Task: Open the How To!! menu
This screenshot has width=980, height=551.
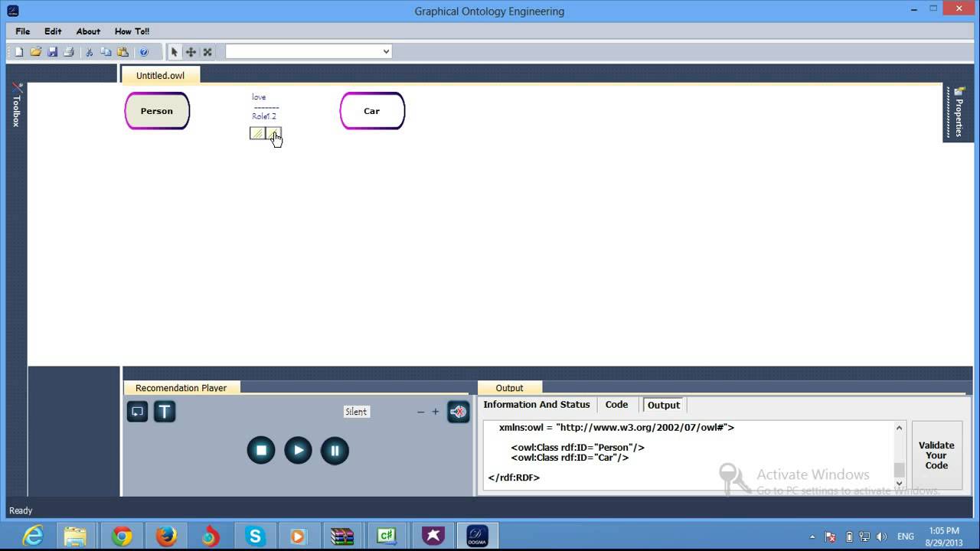Action: coord(132,31)
